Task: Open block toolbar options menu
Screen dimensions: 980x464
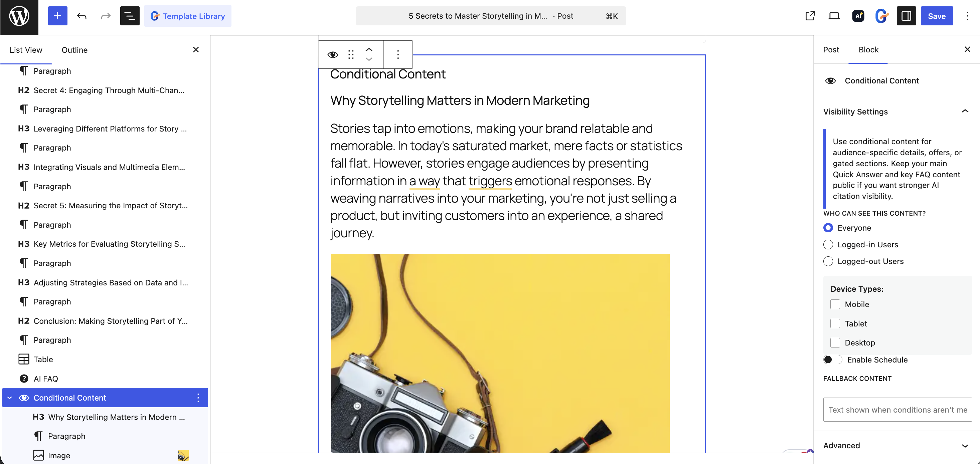Action: pyautogui.click(x=398, y=54)
